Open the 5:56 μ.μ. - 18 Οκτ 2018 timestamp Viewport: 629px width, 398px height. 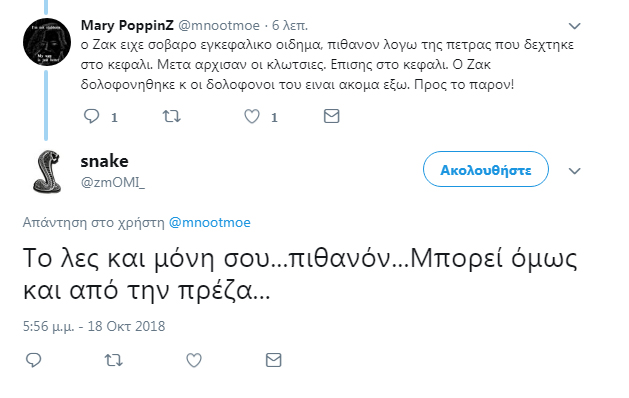pos(94,326)
